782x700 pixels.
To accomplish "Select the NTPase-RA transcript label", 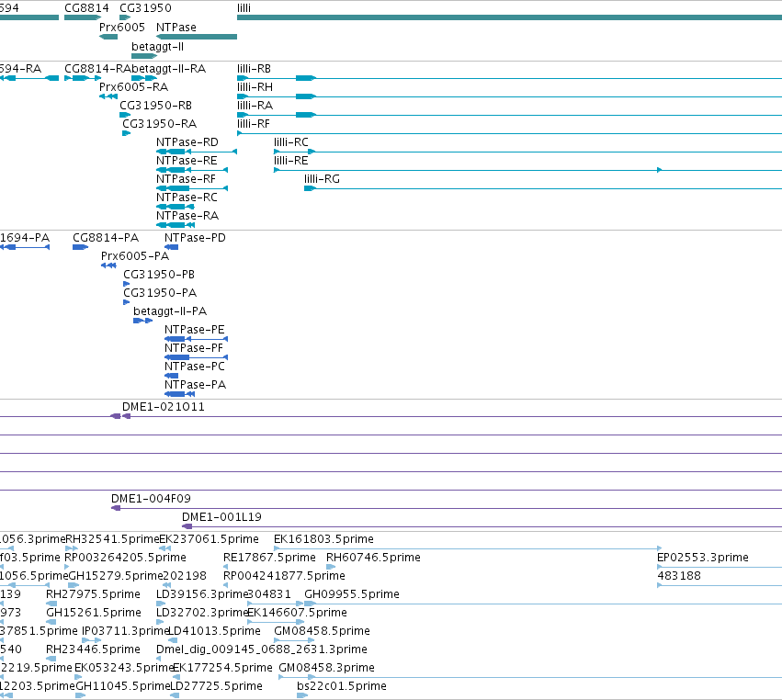I will point(187,216).
